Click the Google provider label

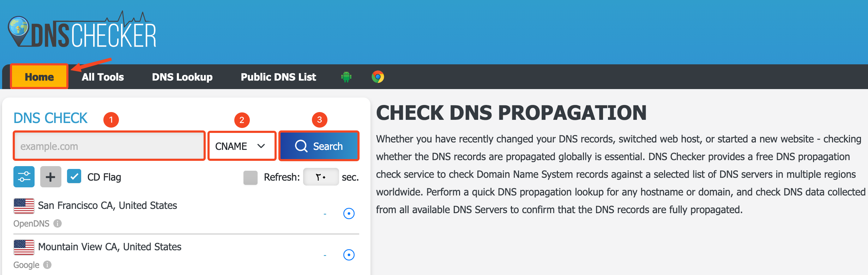(x=26, y=265)
